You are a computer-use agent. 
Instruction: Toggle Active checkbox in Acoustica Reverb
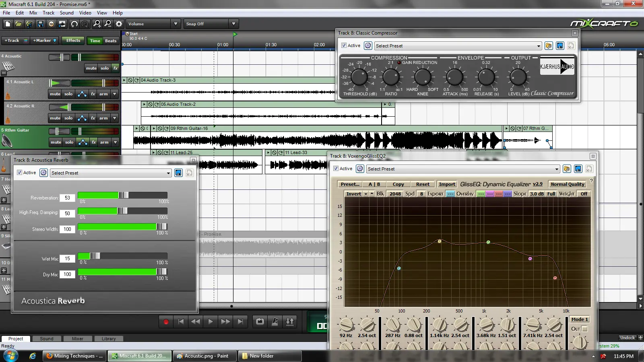(x=19, y=173)
